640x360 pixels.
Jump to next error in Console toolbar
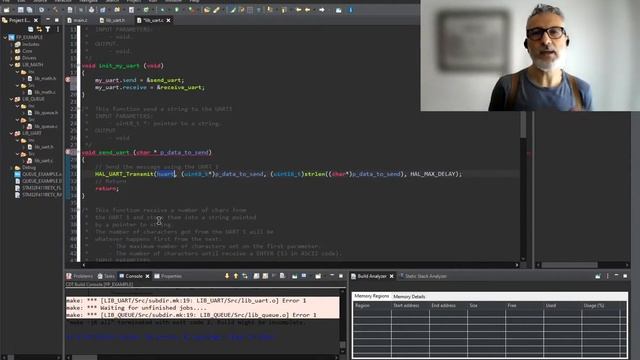coord(227,276)
